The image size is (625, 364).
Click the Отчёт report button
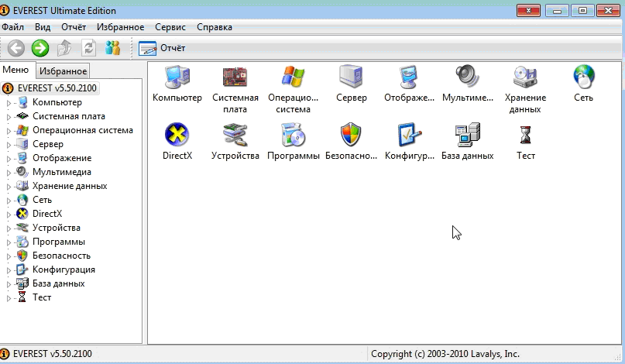(163, 48)
